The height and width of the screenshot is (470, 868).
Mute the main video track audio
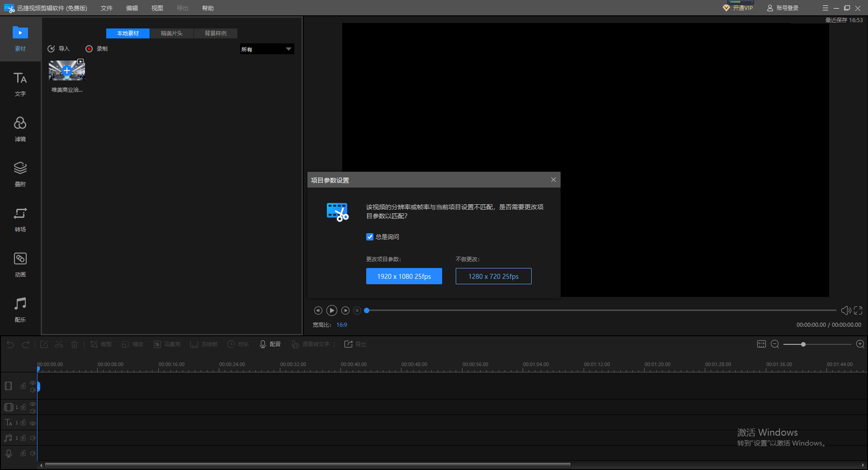point(33,390)
